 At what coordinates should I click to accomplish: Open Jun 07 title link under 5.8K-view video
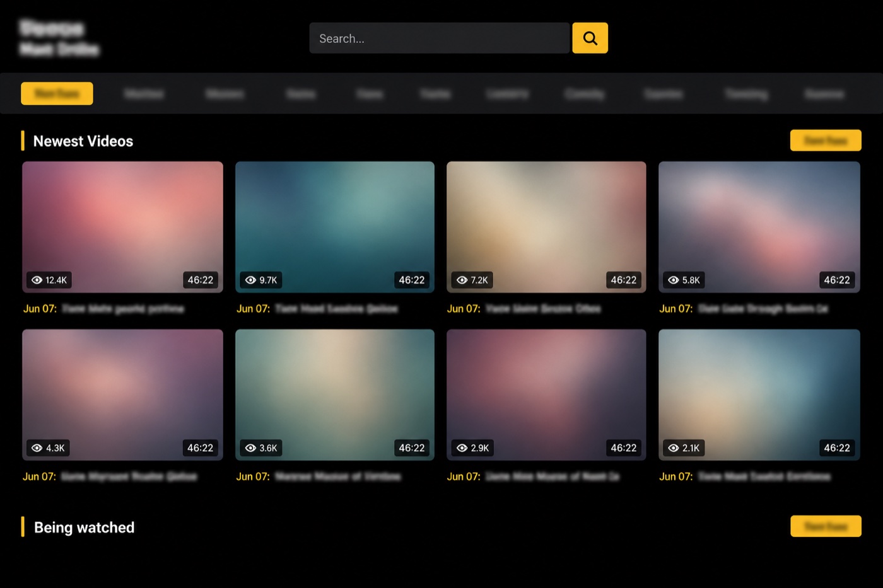pyautogui.click(x=744, y=309)
